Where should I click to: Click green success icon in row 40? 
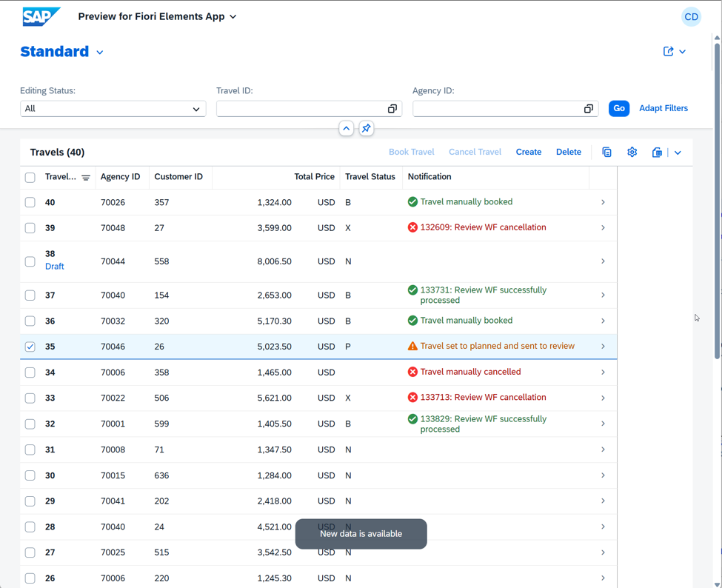(412, 201)
